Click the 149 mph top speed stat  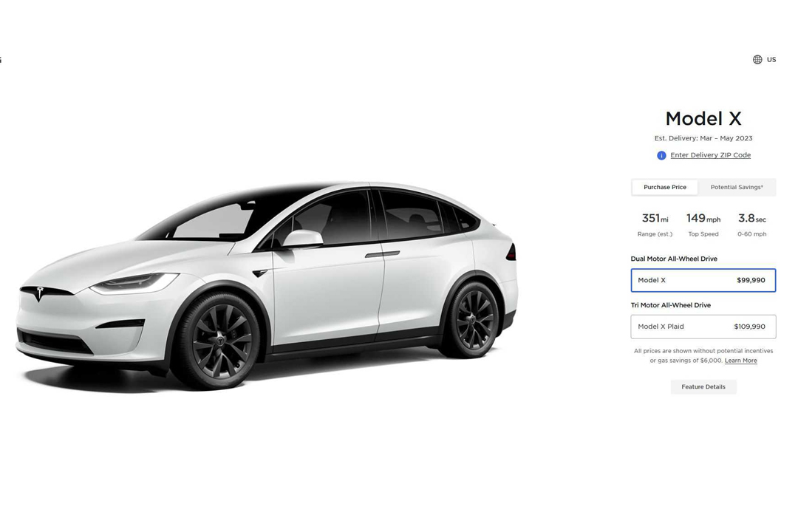pyautogui.click(x=703, y=225)
